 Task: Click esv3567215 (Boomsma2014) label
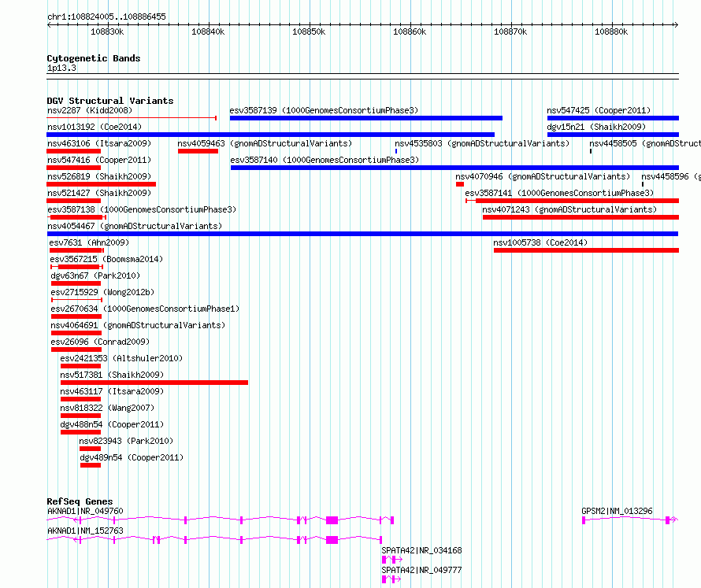coord(106,259)
